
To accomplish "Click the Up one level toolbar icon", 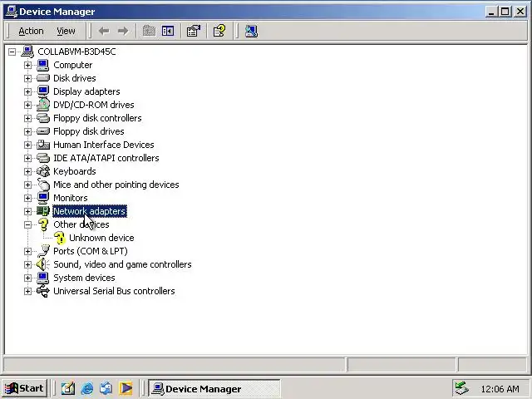I will click(149, 31).
